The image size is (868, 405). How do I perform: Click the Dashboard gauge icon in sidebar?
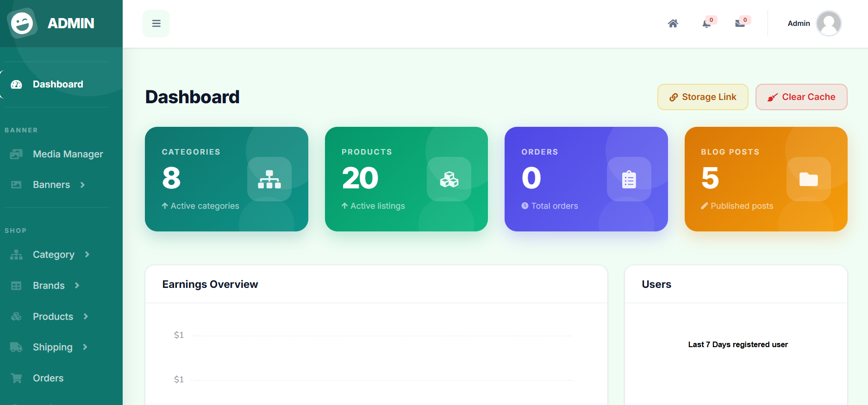point(16,84)
